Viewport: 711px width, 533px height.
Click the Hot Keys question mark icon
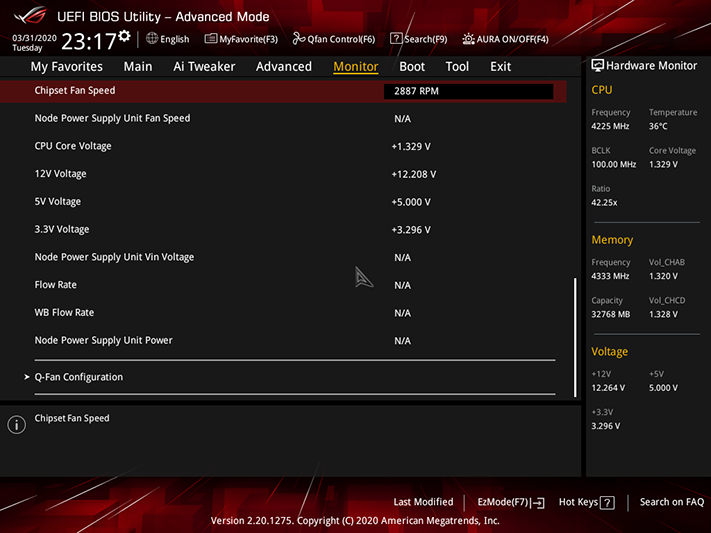click(x=607, y=503)
